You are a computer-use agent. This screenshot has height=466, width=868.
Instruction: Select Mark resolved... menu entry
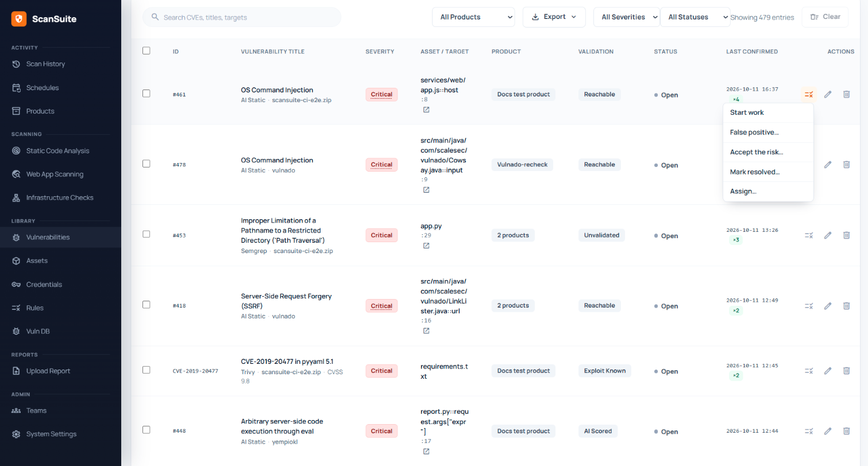click(x=768, y=172)
